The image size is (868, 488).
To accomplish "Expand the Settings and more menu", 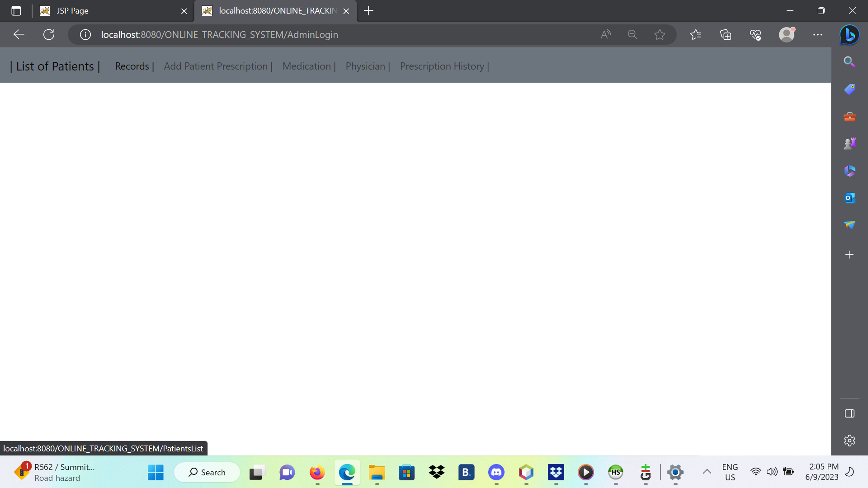I will (818, 35).
